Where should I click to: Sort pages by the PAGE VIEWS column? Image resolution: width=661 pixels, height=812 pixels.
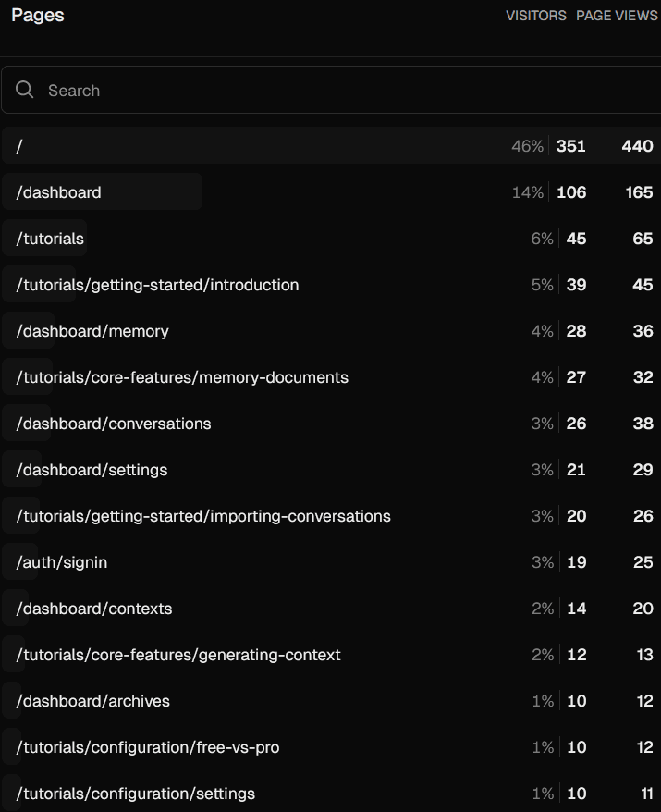pyautogui.click(x=617, y=16)
